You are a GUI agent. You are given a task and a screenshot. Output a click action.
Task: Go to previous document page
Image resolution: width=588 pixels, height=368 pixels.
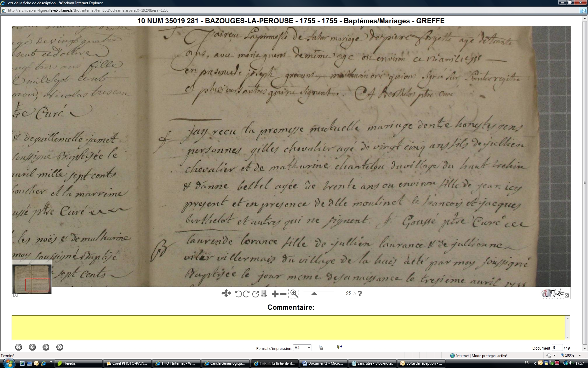(x=32, y=347)
